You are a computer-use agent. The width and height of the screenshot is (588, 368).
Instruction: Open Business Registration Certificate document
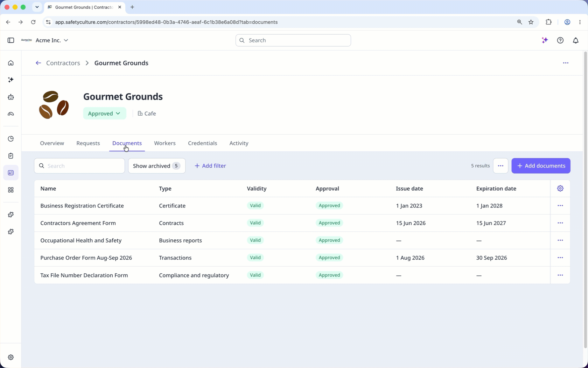pyautogui.click(x=82, y=206)
